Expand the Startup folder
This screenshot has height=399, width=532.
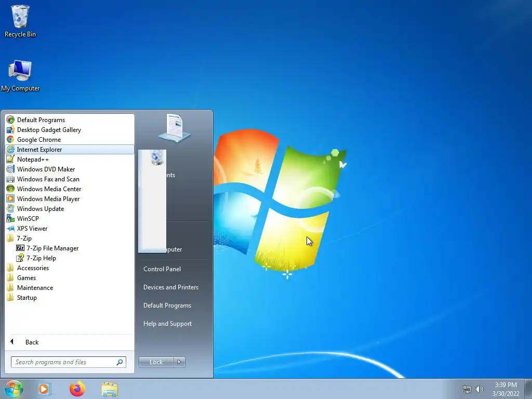(27, 297)
